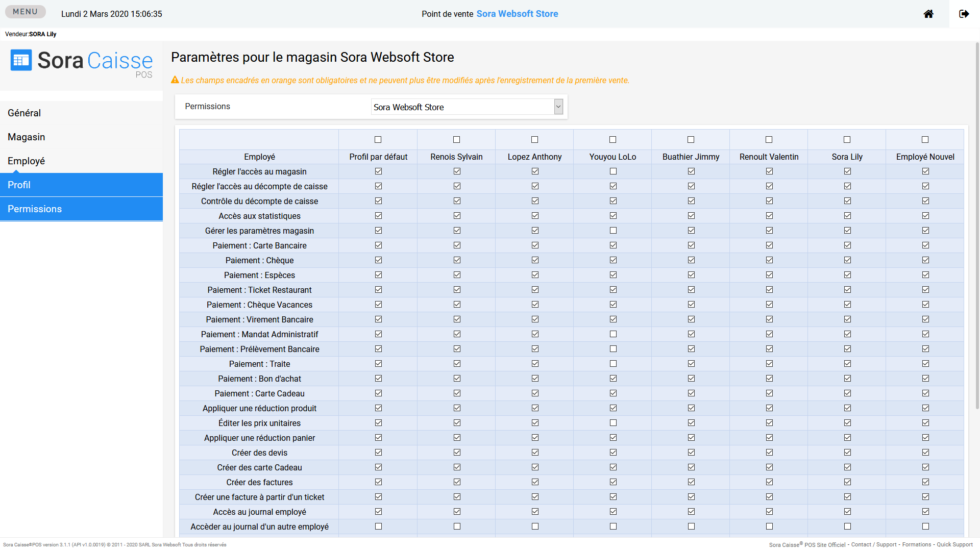Open the Sora Websoft Store link in header
Image resolution: width=980 pixels, height=551 pixels.
point(517,14)
